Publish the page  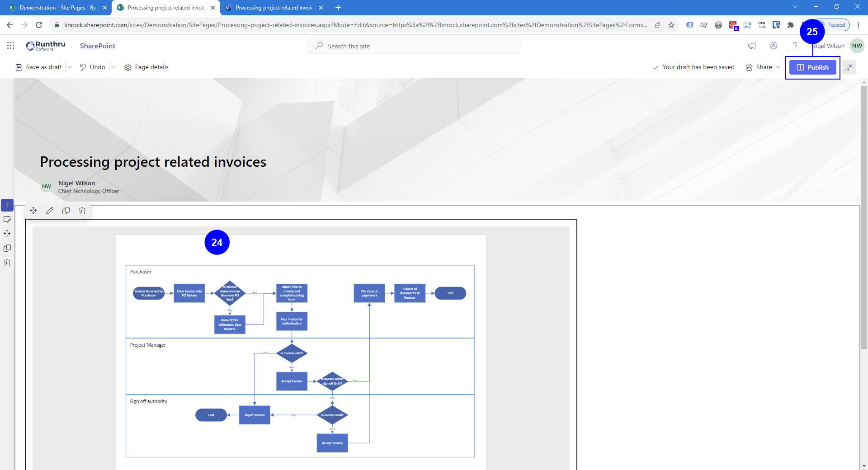point(812,67)
